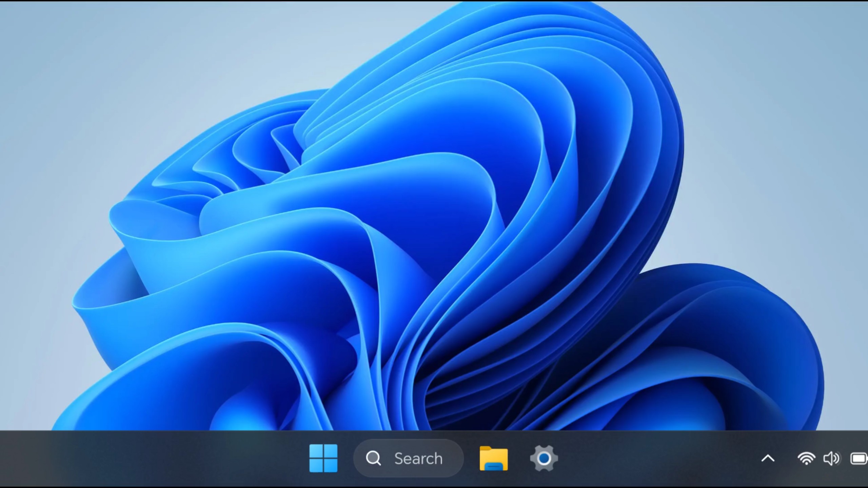The image size is (868, 488).
Task: Show hidden icons in the system tray
Action: pos(768,459)
